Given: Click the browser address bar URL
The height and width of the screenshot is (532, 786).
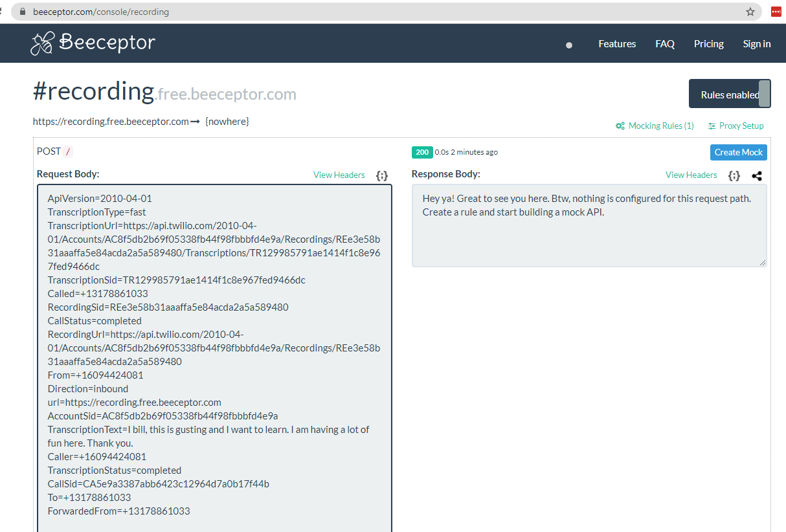Looking at the screenshot, I should pos(101,12).
